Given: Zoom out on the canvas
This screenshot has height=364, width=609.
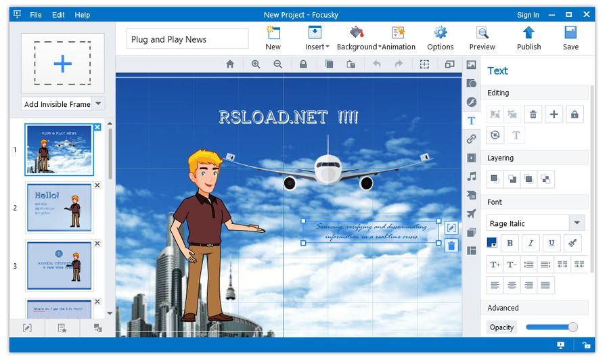Looking at the screenshot, I should click(x=277, y=64).
